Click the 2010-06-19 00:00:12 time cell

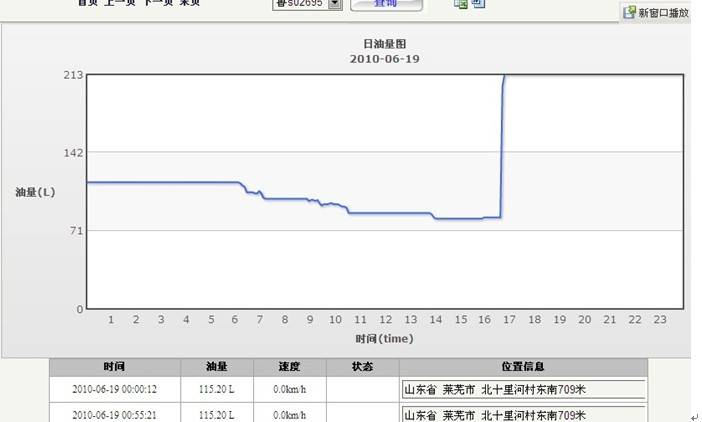point(115,389)
